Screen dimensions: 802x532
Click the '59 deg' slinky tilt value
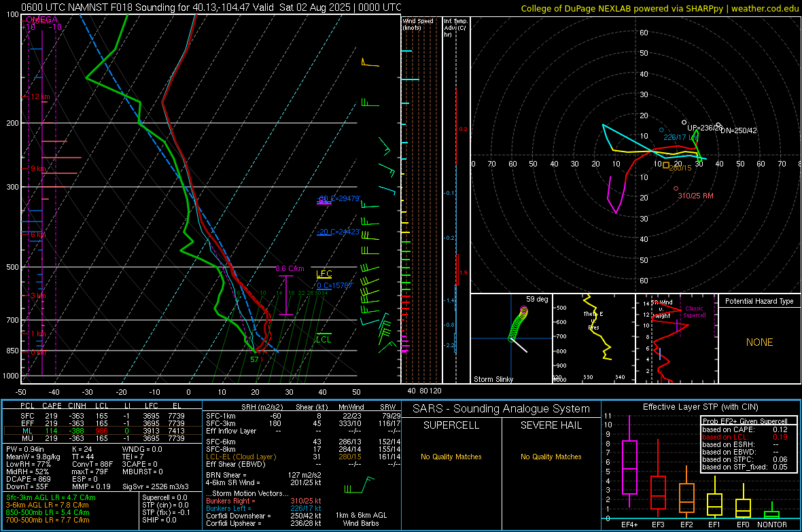point(537,299)
